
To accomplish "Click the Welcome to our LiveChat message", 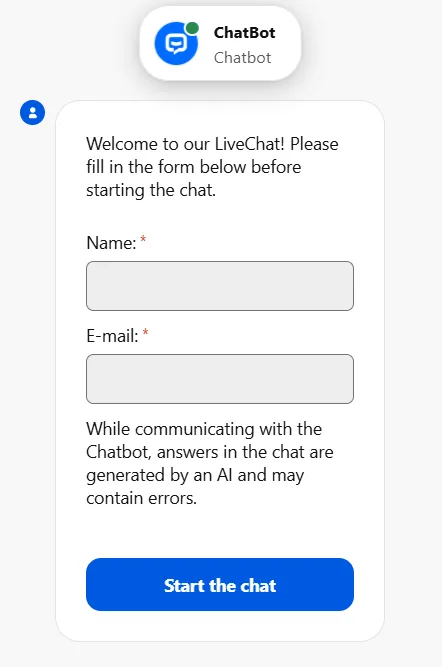I will pyautogui.click(x=212, y=167).
